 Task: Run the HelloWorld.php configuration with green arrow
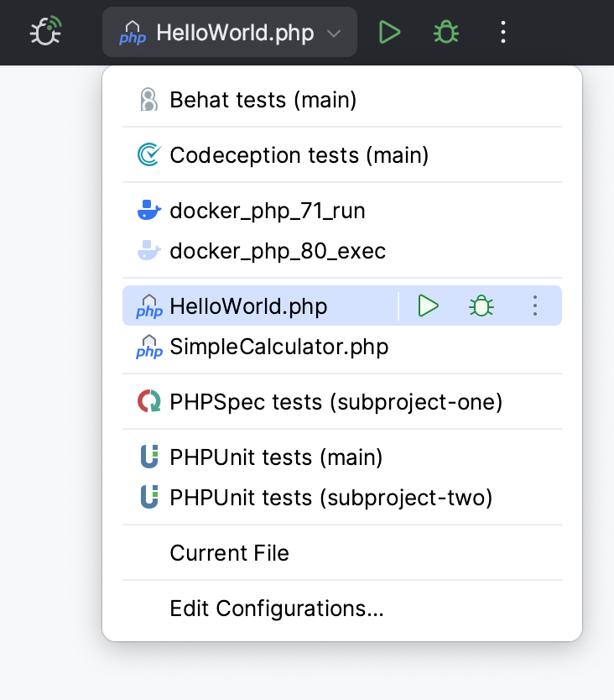(389, 32)
